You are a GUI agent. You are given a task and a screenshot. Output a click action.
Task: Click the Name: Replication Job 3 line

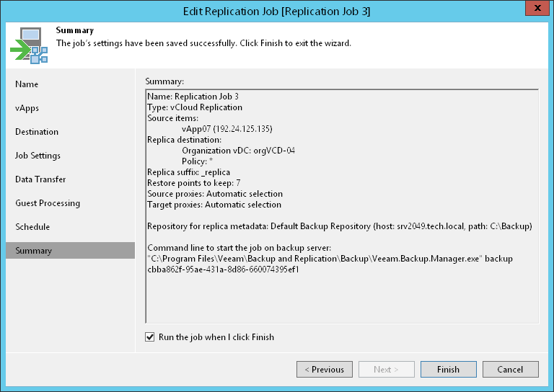(193, 96)
